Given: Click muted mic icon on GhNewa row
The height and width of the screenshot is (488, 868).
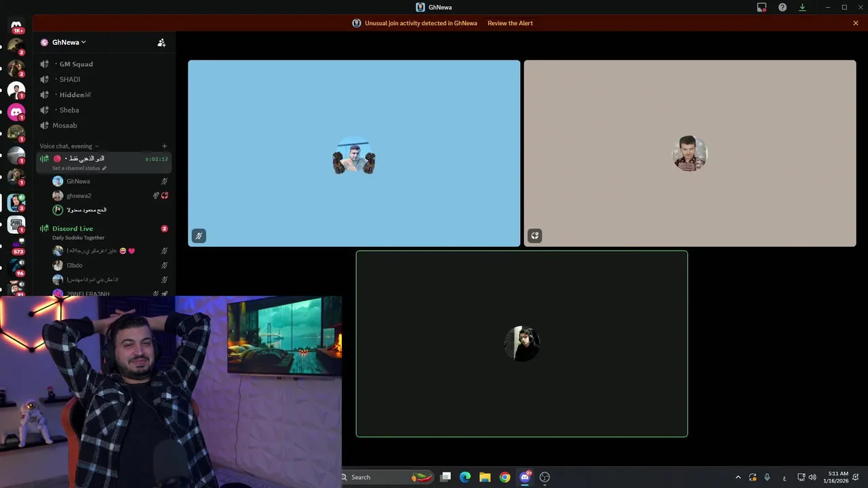Looking at the screenshot, I should [x=164, y=182].
